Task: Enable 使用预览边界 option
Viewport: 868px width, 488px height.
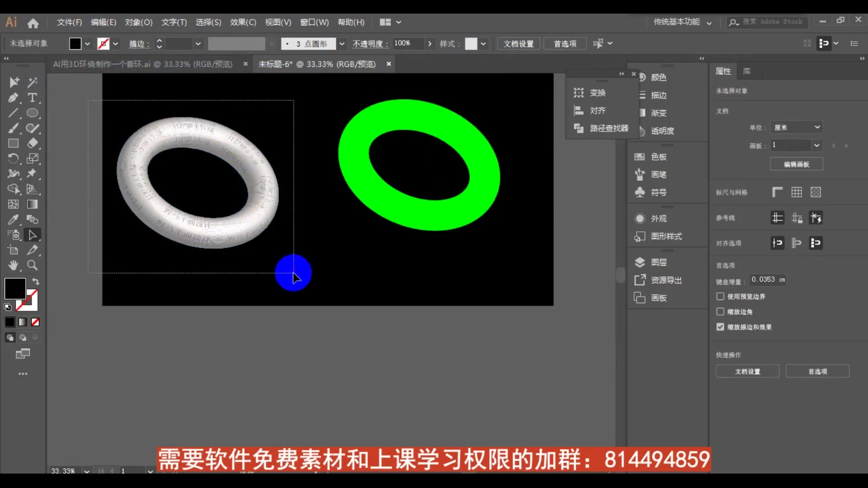Action: [720, 296]
